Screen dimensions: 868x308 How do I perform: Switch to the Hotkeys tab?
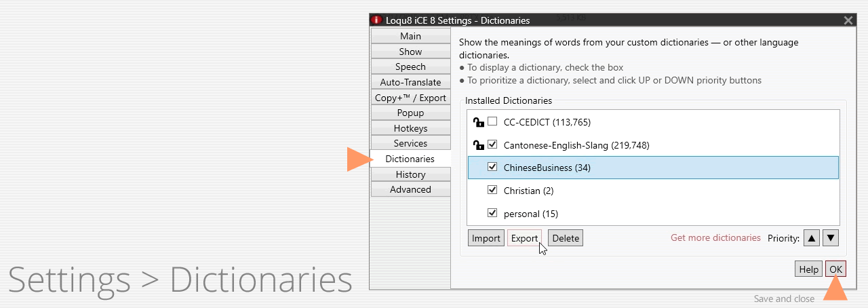click(x=410, y=128)
